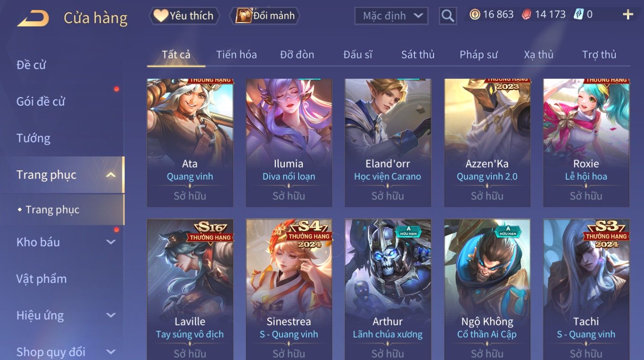This screenshot has height=360, width=644.
Task: Click the blue voucher currency icon
Action: pos(579,15)
